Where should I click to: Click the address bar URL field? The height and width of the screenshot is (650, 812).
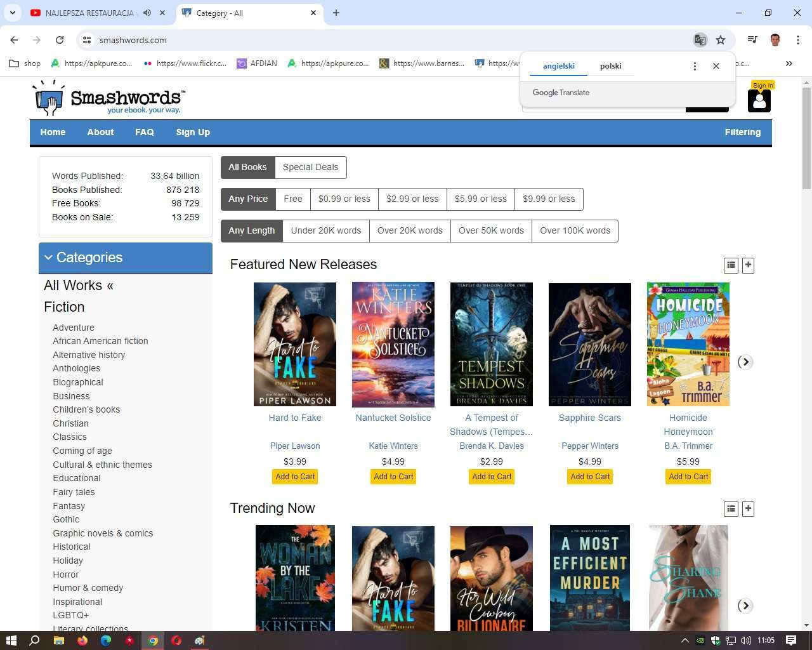(x=393, y=40)
